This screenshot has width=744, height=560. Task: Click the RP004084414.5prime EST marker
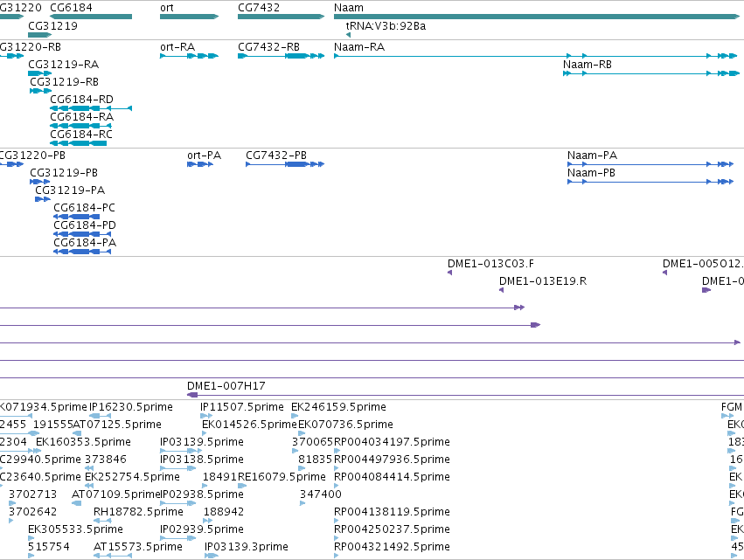337,486
